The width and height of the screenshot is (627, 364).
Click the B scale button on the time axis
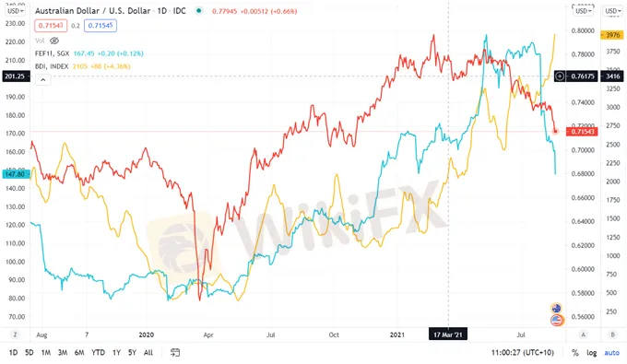(612, 335)
